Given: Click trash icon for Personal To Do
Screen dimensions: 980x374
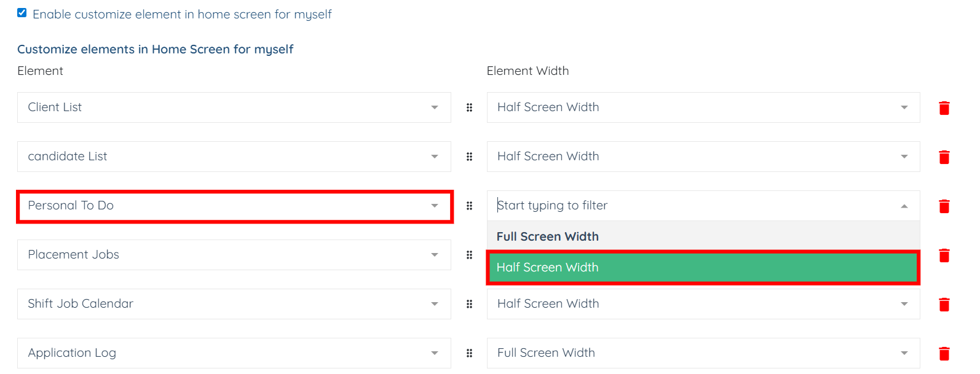Looking at the screenshot, I should tap(944, 206).
